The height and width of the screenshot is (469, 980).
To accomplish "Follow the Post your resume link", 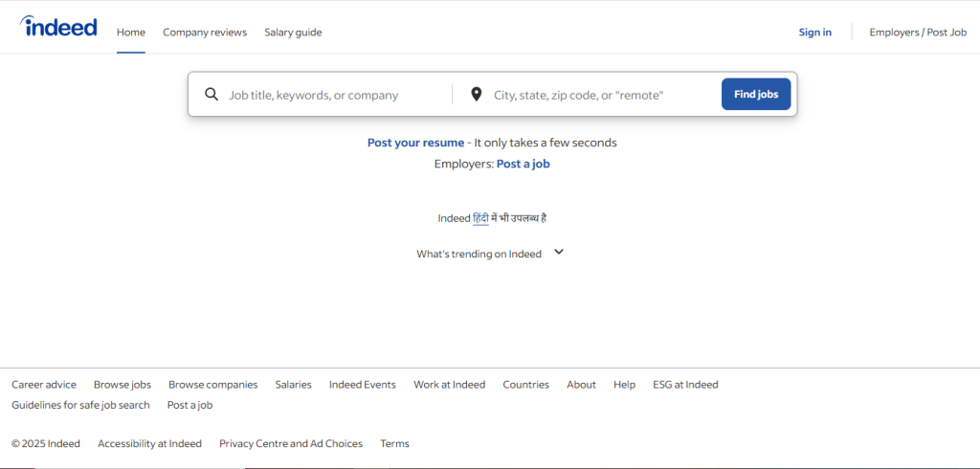I will click(x=415, y=143).
